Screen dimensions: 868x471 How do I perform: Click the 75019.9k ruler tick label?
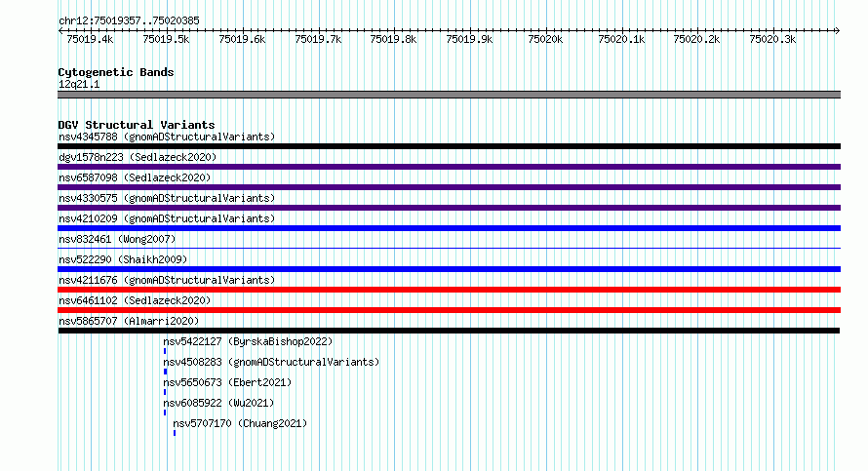pos(469,39)
